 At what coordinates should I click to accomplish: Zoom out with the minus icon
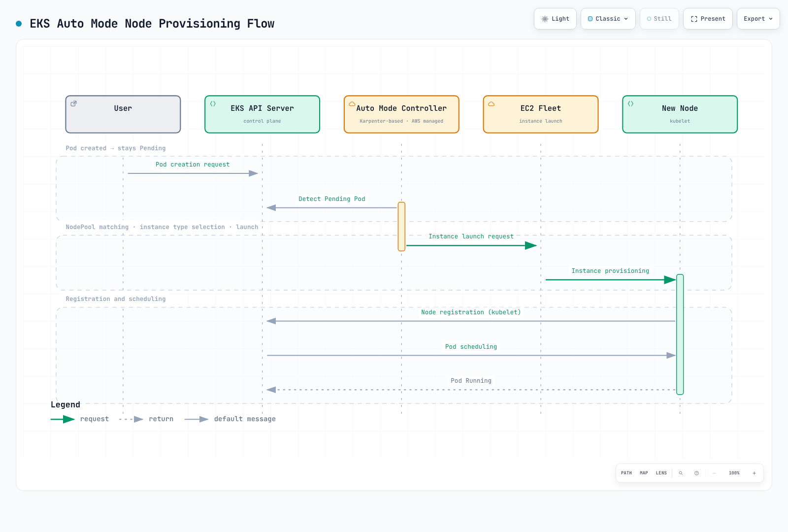click(714, 473)
